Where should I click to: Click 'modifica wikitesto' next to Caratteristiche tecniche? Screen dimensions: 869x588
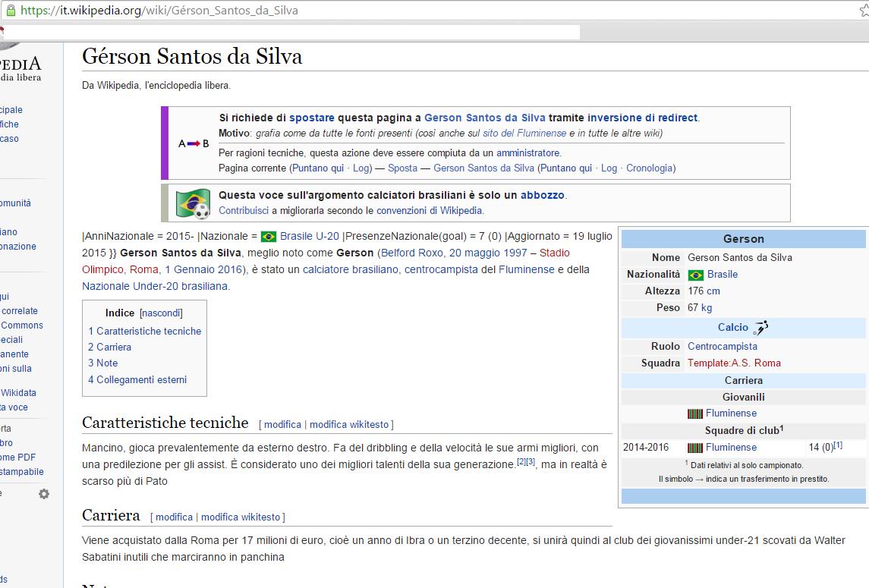tap(349, 425)
